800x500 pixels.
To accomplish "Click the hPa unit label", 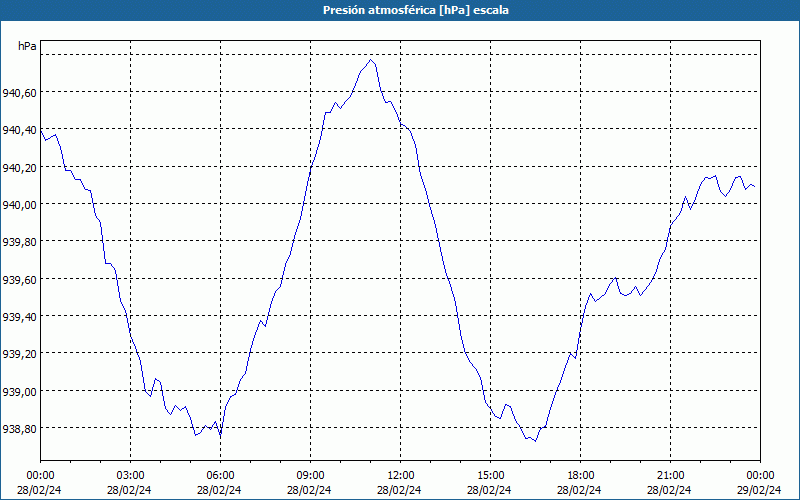I will (27, 46).
